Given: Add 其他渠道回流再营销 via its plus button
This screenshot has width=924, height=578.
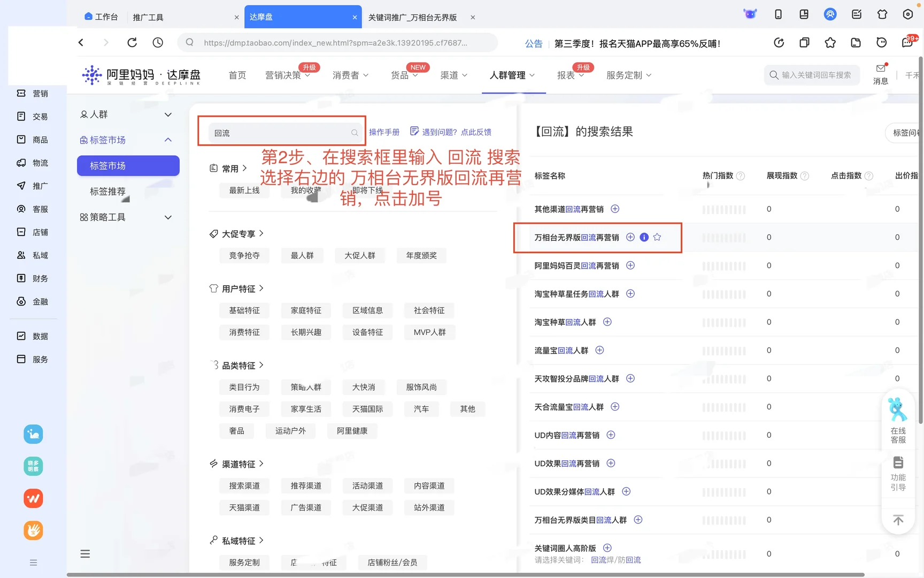Looking at the screenshot, I should (615, 209).
